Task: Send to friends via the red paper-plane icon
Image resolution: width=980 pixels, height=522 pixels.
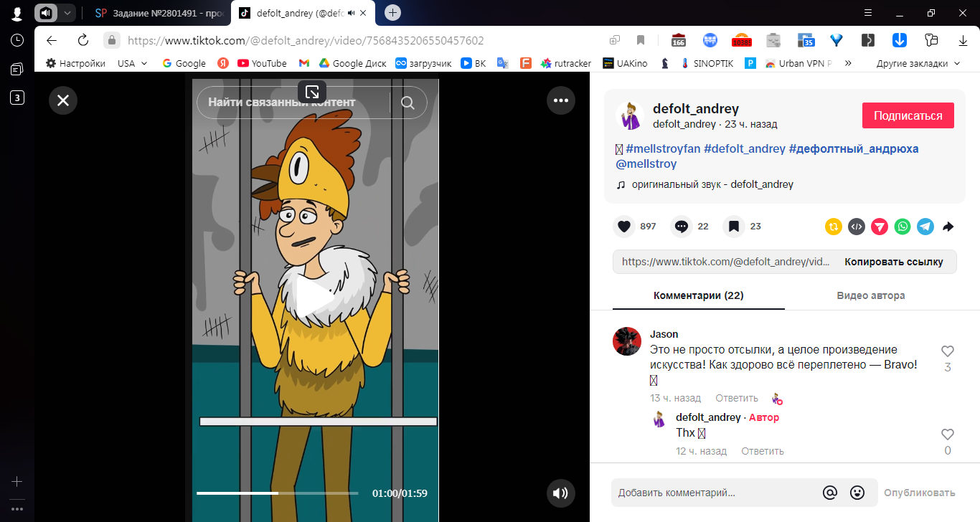Action: click(x=880, y=227)
